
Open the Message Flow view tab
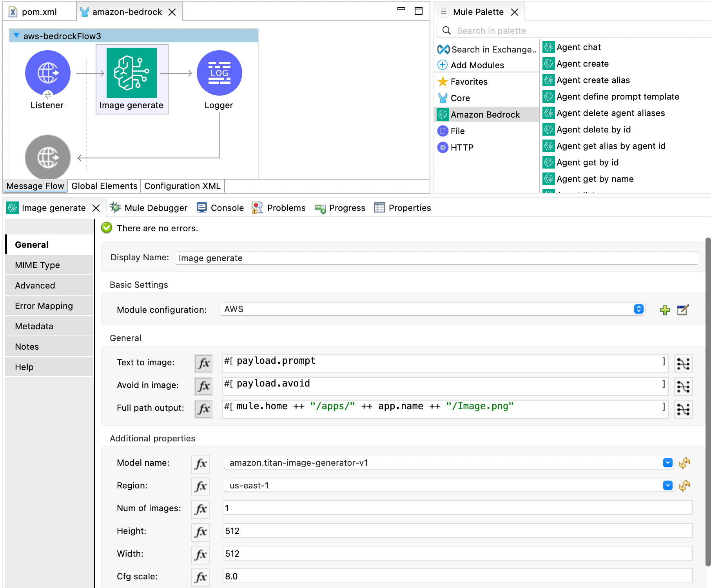[x=35, y=186]
